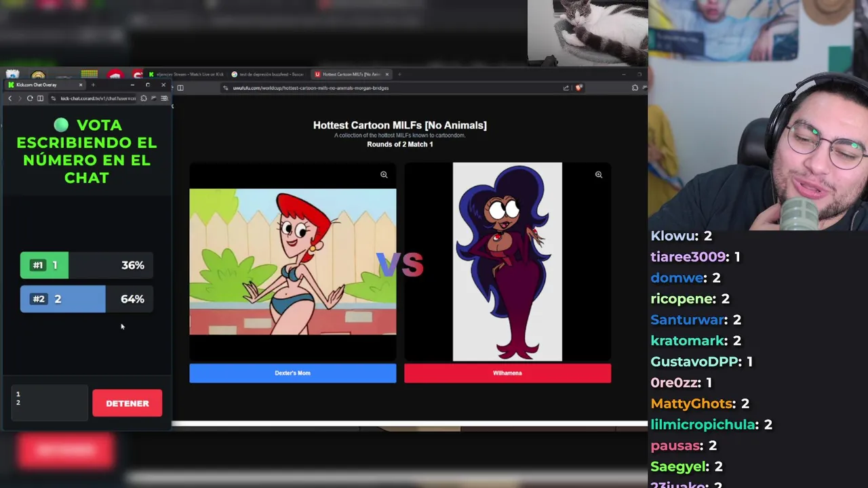Click chat message from kratomark

[x=696, y=341]
